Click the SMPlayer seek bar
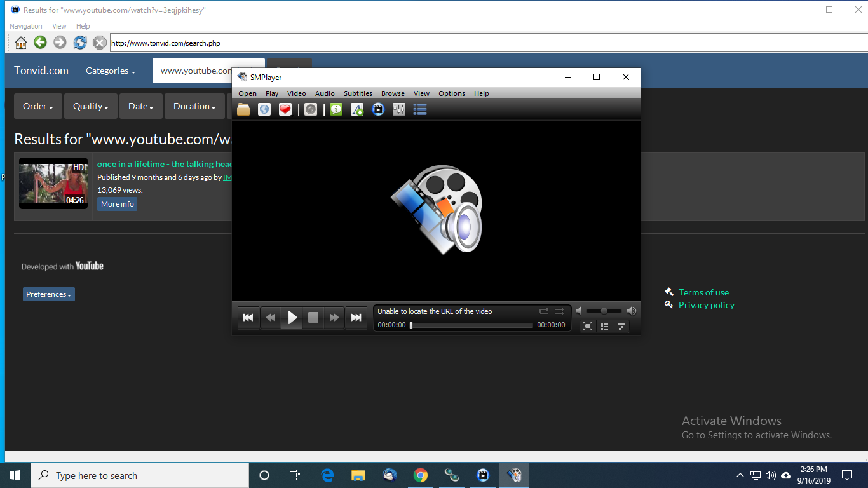 point(471,325)
